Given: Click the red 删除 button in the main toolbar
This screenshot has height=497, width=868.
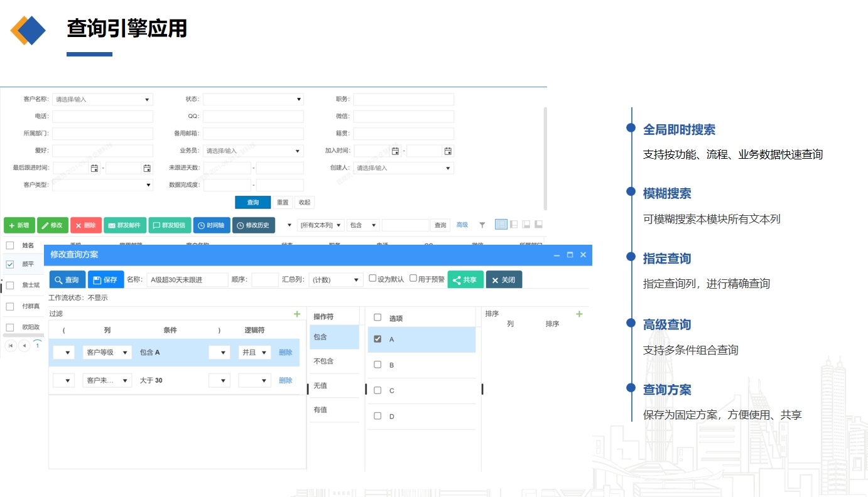Looking at the screenshot, I should point(85,225).
